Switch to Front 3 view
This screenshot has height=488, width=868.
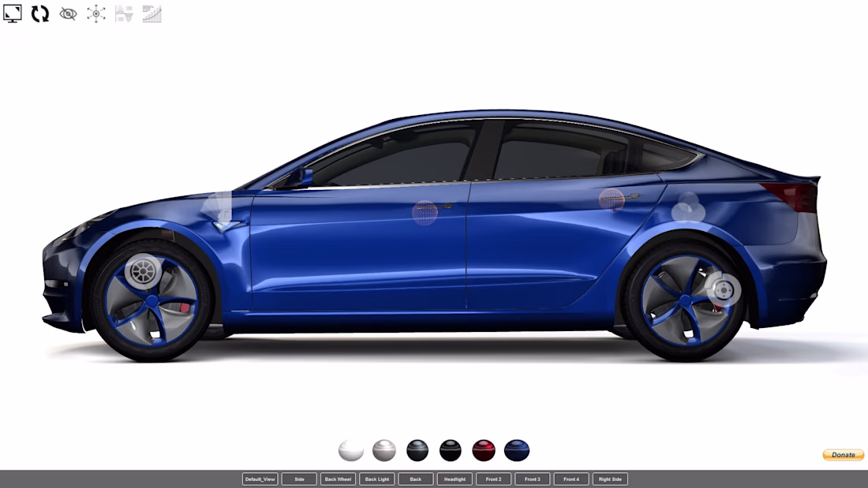coord(533,479)
